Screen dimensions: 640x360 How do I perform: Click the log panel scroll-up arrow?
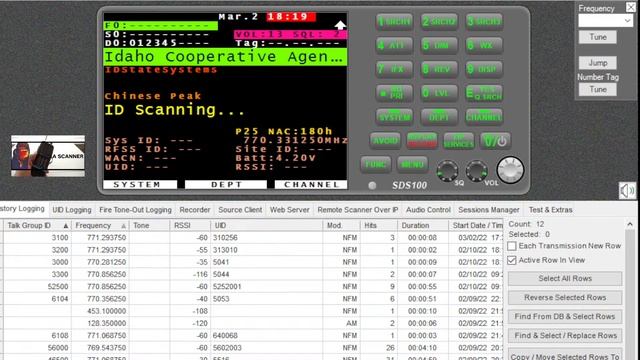(630, 224)
